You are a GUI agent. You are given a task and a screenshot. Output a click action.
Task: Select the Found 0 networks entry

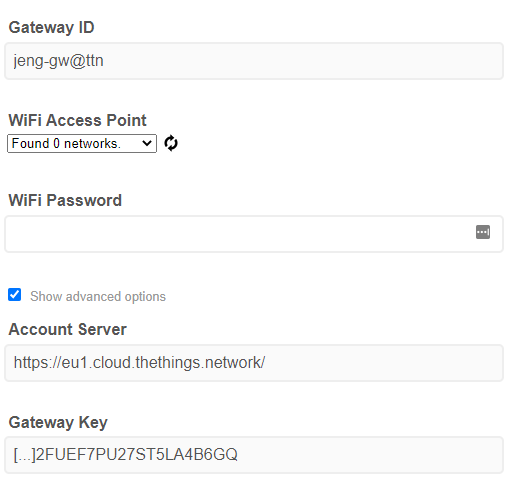pos(66,144)
